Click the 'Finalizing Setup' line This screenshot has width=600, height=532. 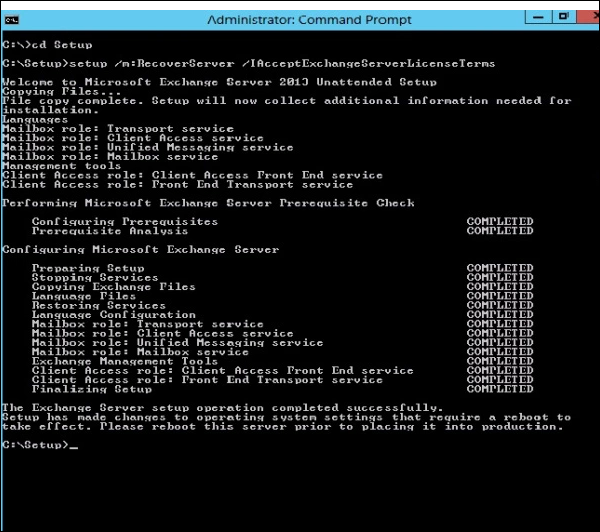tap(92, 389)
